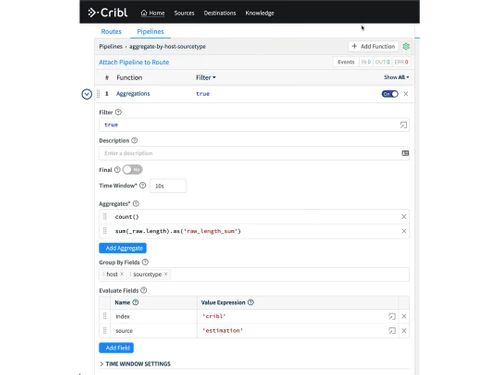
Task: Click Final help icon
Action: pos(117,170)
